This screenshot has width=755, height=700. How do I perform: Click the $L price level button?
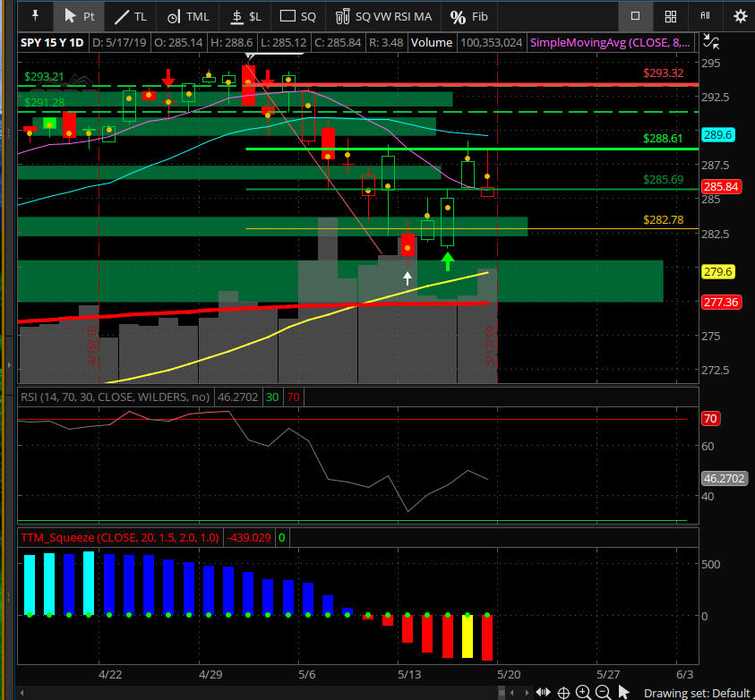coord(246,16)
